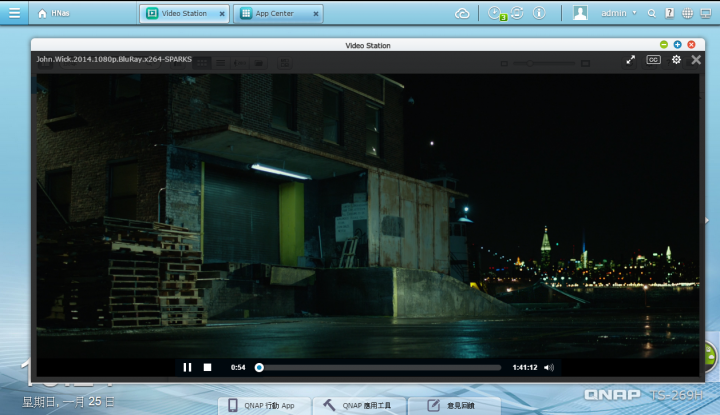The height and width of the screenshot is (415, 720).
Task: Open the help question mark icon
Action: pyautogui.click(x=669, y=13)
